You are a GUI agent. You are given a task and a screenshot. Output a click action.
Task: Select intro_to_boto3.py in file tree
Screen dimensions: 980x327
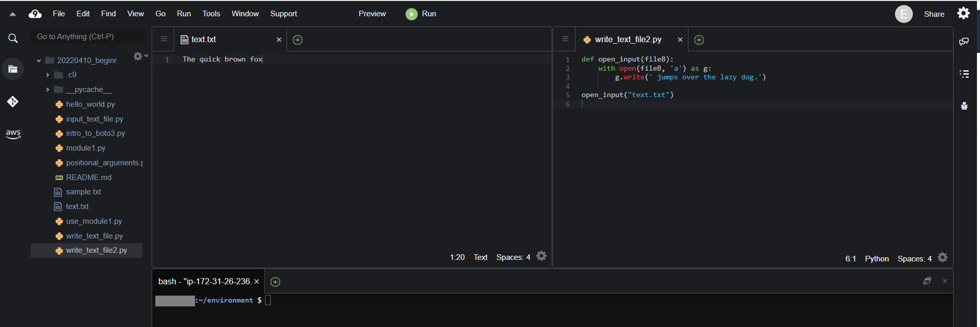click(x=96, y=133)
